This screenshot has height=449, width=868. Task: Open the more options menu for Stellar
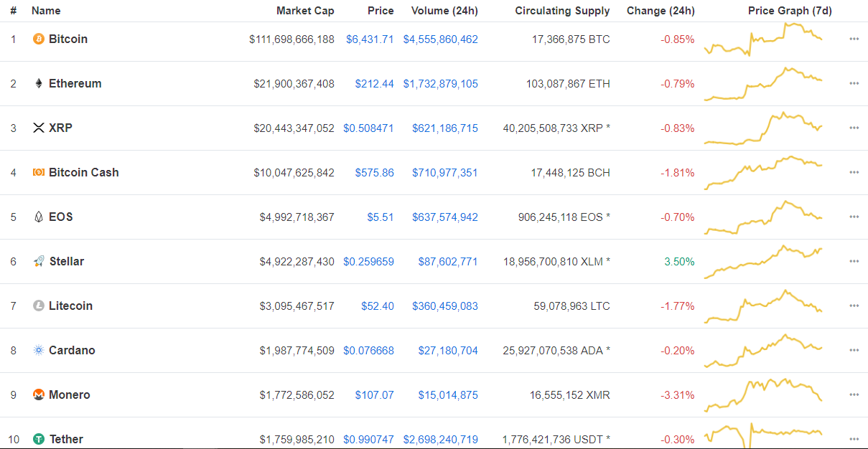[x=854, y=262]
